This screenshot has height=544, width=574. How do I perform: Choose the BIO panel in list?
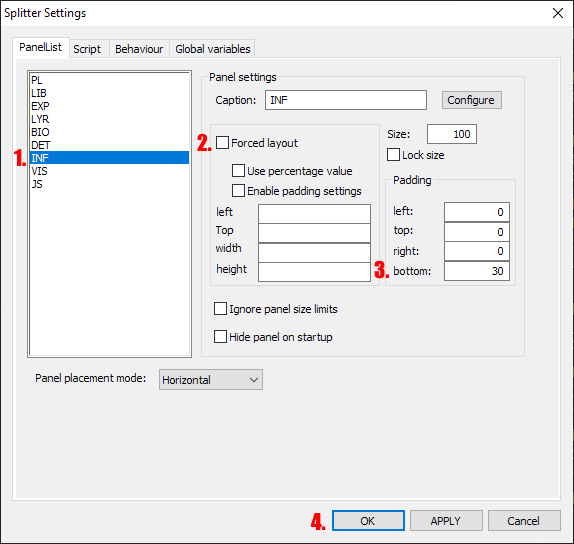109,132
